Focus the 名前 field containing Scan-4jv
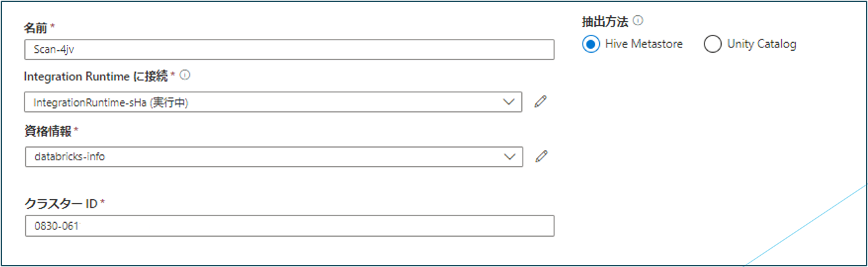The image size is (868, 267). 289,49
